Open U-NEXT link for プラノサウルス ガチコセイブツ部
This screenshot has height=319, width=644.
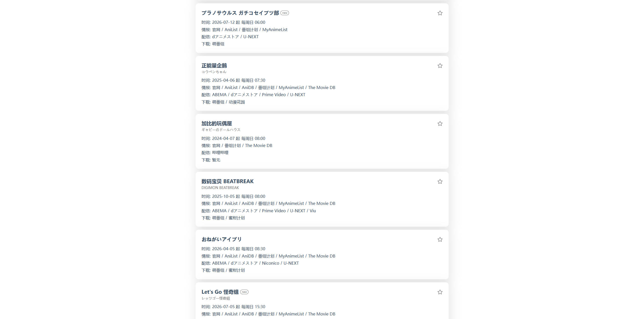coord(251,37)
